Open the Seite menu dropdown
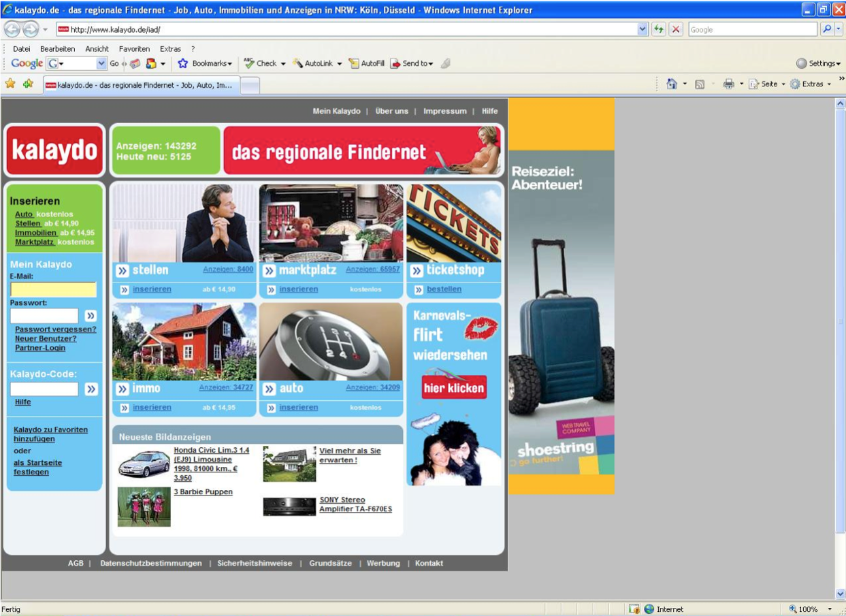Screen dimensions: 846x616 point(767,84)
